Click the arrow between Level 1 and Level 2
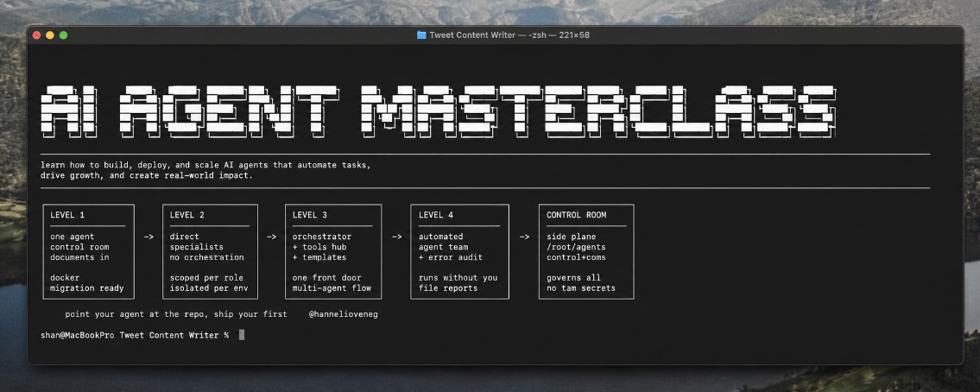This screenshot has height=392, width=980. tap(149, 237)
